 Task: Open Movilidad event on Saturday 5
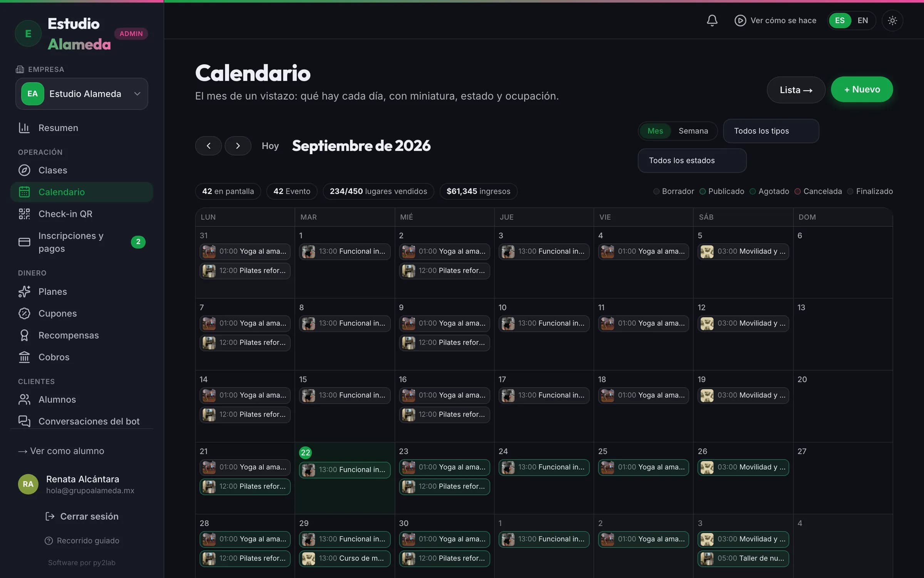(x=743, y=252)
